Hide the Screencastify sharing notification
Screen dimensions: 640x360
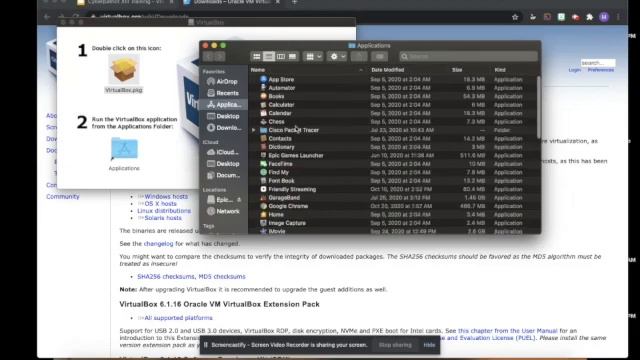tap(429, 345)
